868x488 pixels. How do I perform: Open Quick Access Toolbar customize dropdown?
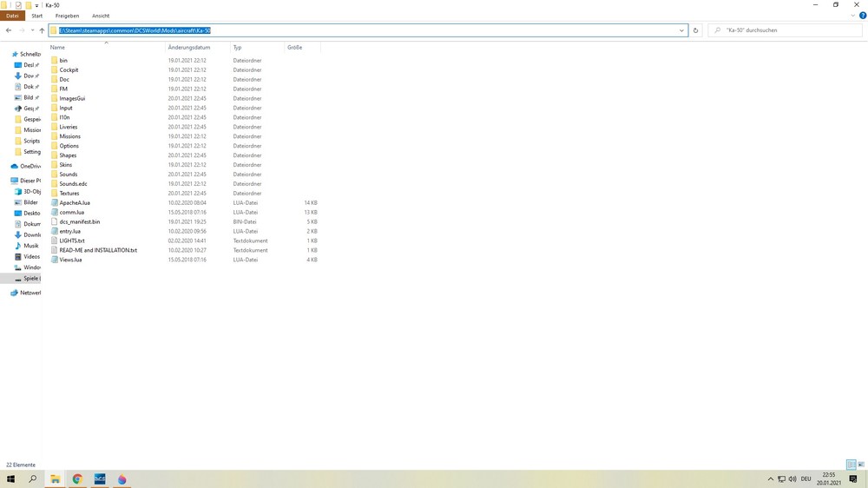click(x=36, y=5)
